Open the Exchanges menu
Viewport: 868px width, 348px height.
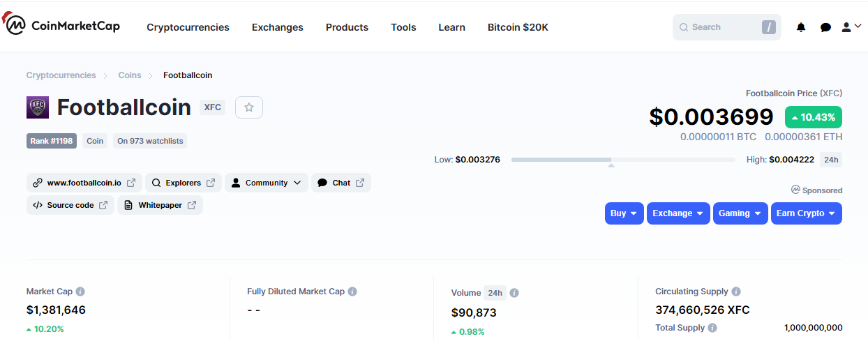278,27
